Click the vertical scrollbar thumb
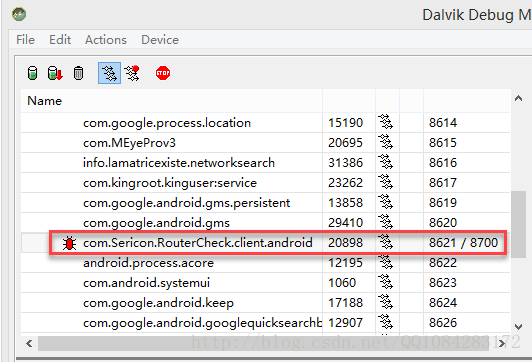532x362 pixels. tap(518, 225)
